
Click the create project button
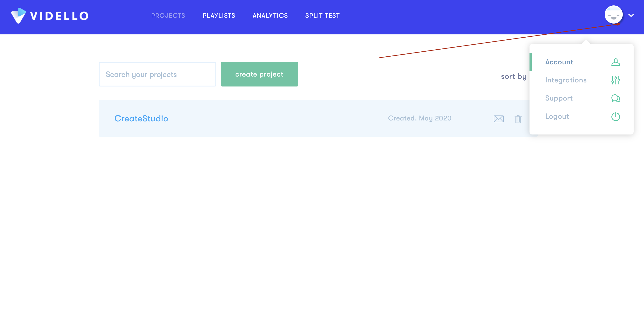259,74
